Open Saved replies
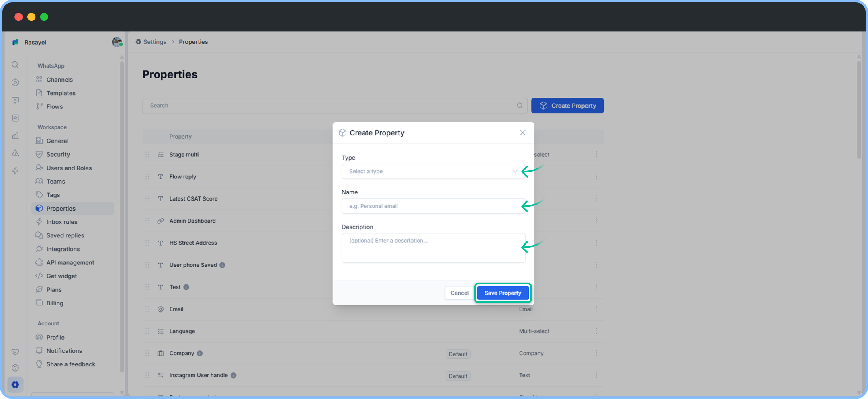The width and height of the screenshot is (868, 399). click(65, 235)
